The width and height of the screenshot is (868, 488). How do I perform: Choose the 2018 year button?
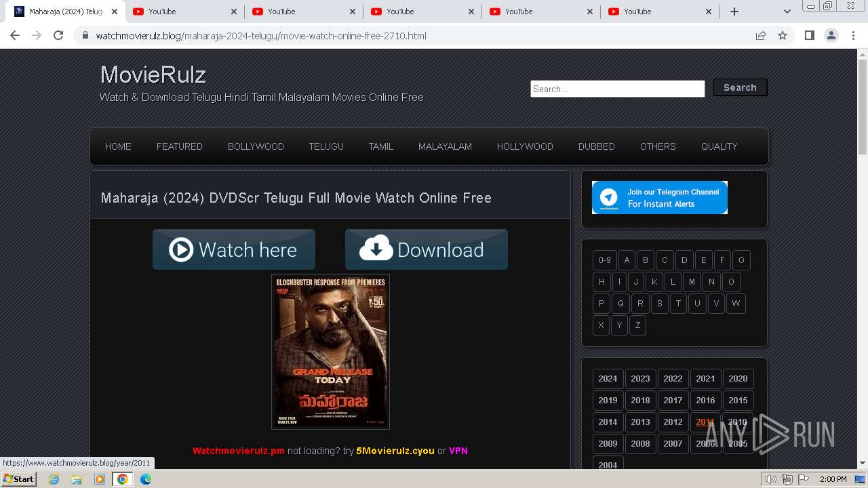click(x=640, y=401)
